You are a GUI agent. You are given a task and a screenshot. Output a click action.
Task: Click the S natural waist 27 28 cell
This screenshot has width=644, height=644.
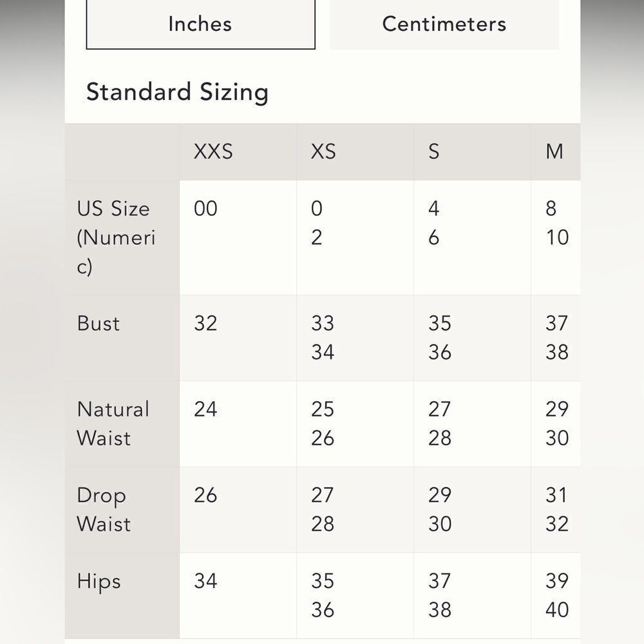(x=472, y=424)
